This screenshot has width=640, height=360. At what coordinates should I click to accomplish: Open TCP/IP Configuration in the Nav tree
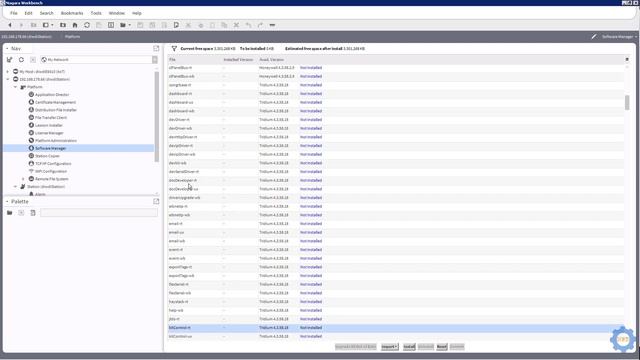coord(53,164)
